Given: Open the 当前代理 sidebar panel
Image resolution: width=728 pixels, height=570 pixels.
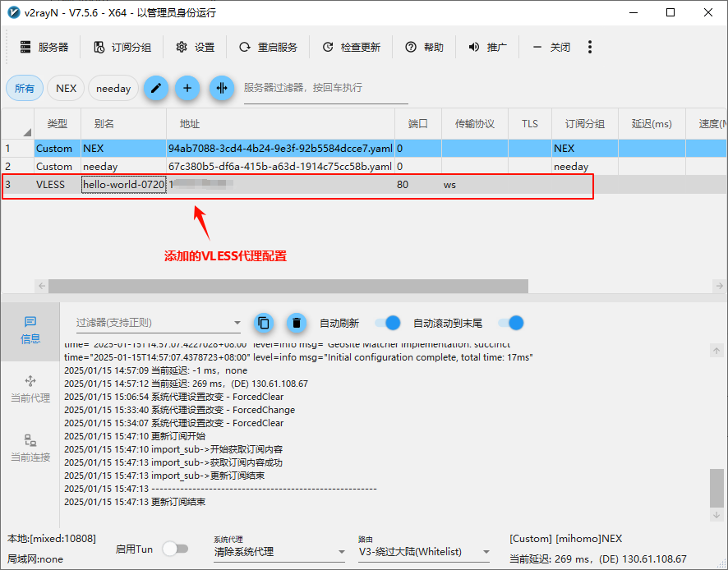Looking at the screenshot, I should click(30, 388).
